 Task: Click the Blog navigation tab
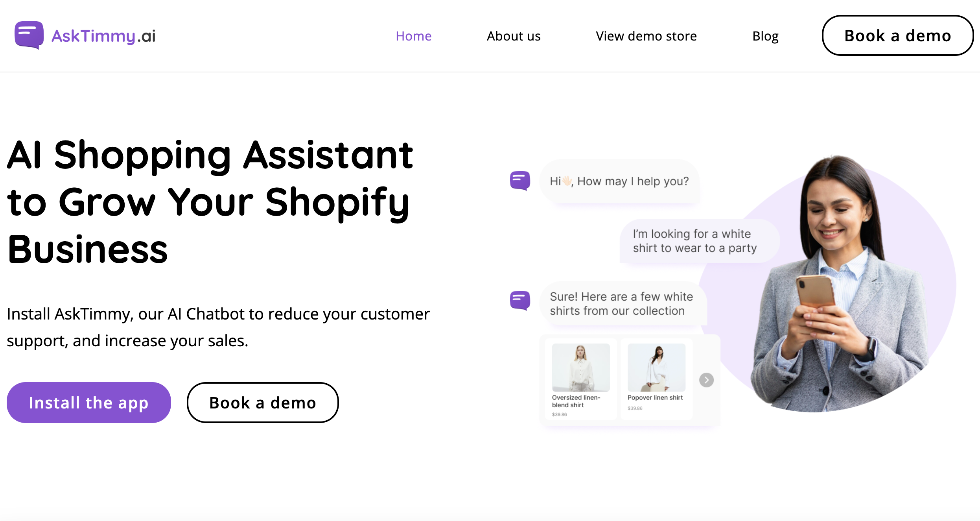[x=765, y=35]
